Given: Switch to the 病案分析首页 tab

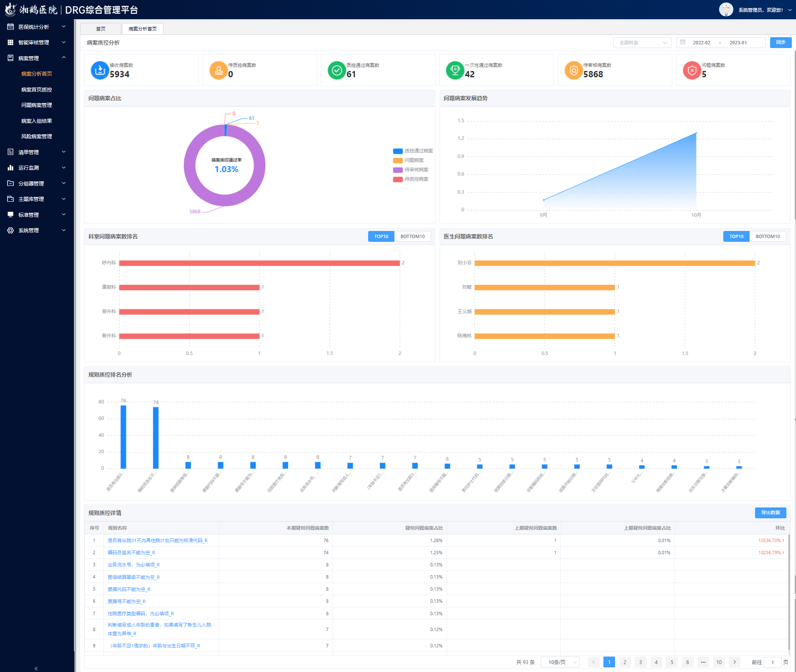Looking at the screenshot, I should (142, 29).
